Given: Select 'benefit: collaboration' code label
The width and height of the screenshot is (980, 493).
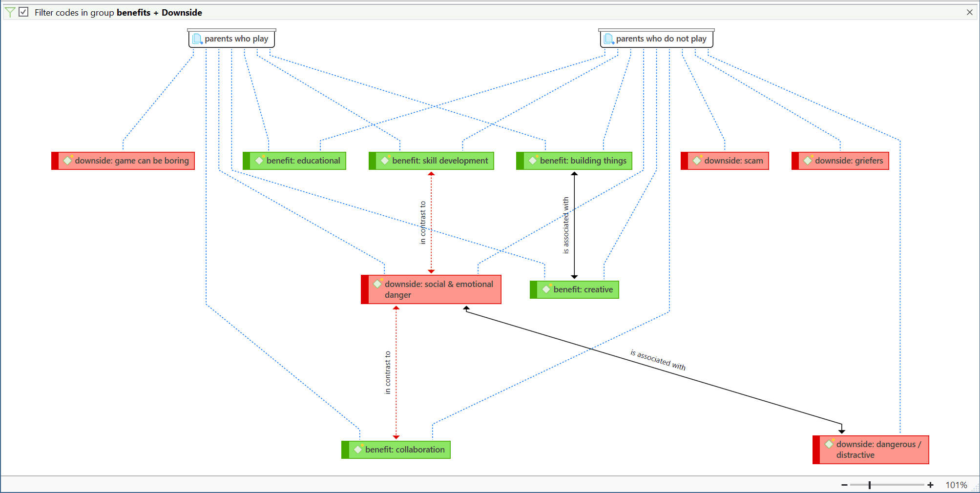Looking at the screenshot, I should pyautogui.click(x=405, y=450).
